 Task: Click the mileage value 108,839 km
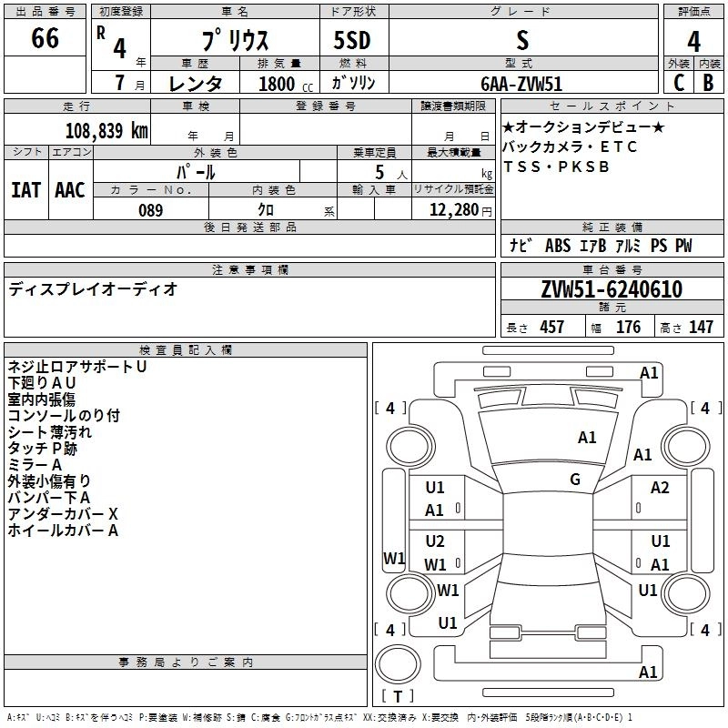[106, 129]
